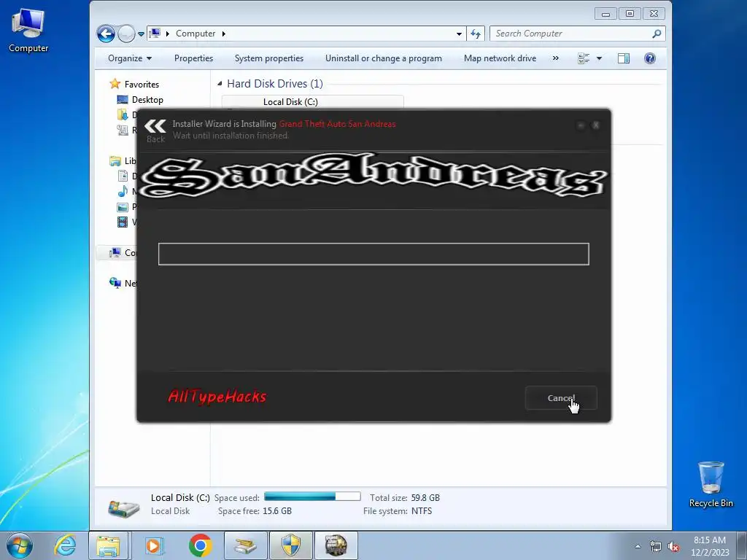Open Explorer help icon

tap(650, 58)
